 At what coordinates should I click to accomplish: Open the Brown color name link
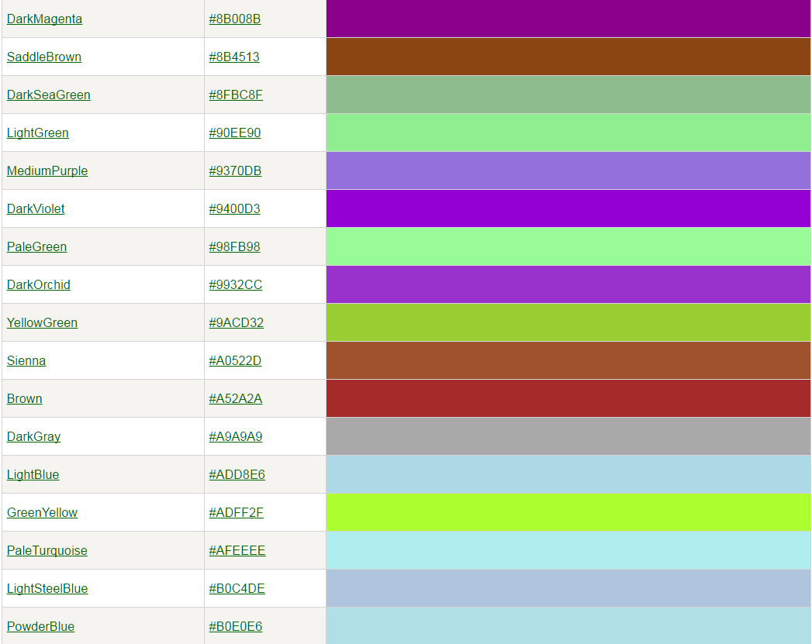(24, 399)
